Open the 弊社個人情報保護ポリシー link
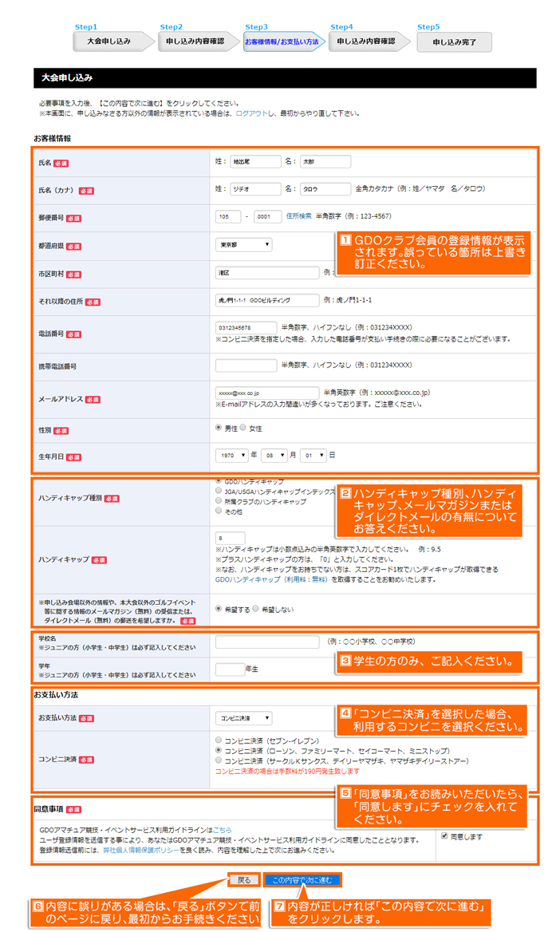 [x=141, y=851]
